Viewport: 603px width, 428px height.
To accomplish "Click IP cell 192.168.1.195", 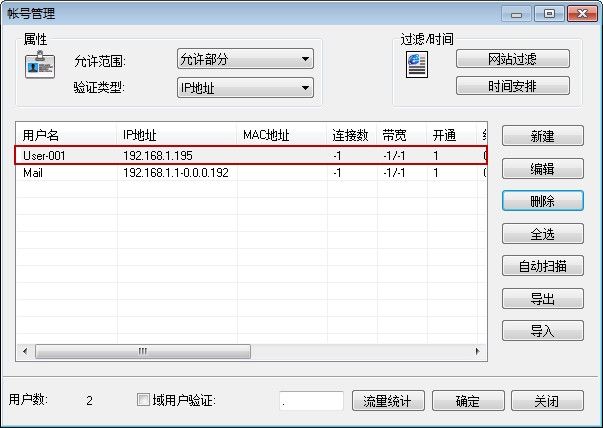I will (x=158, y=155).
